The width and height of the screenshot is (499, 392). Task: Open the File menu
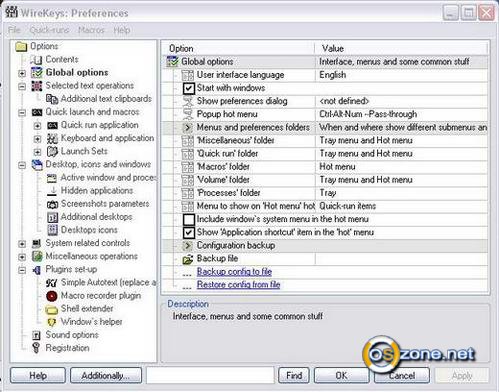click(14, 30)
